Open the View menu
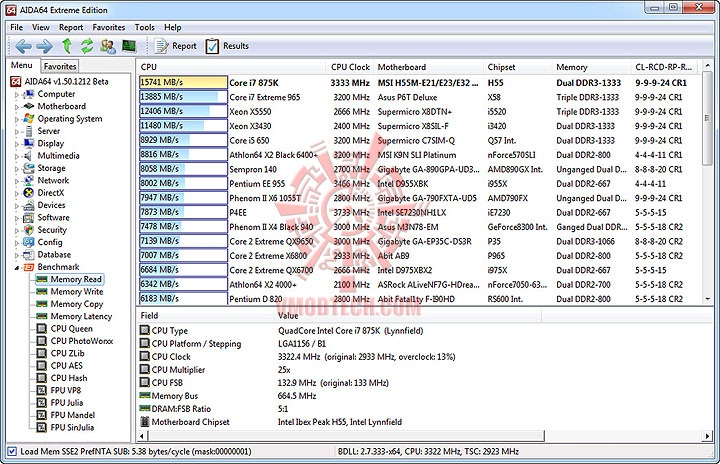The width and height of the screenshot is (720, 464). (x=41, y=28)
